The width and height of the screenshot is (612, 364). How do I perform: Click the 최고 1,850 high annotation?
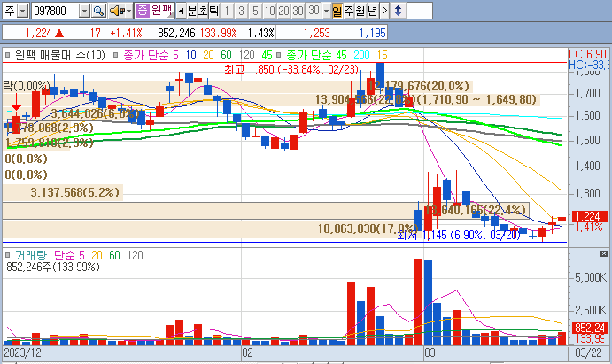coord(291,69)
